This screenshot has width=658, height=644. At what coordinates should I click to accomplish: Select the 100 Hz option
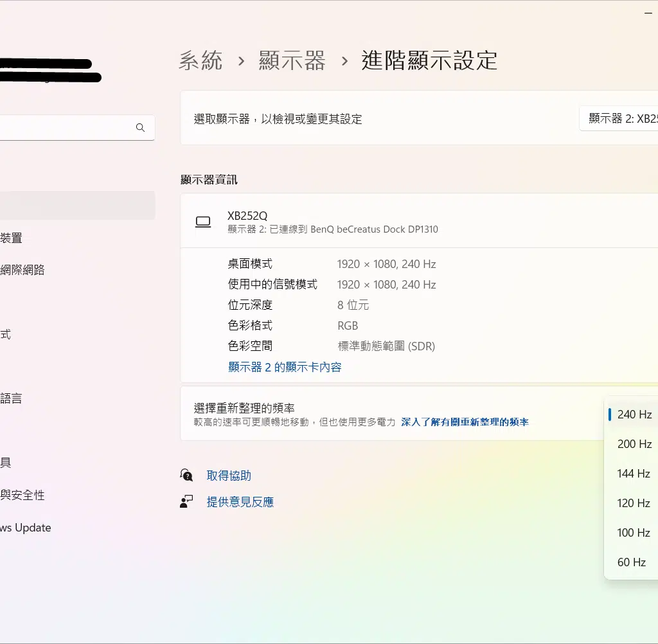(634, 533)
